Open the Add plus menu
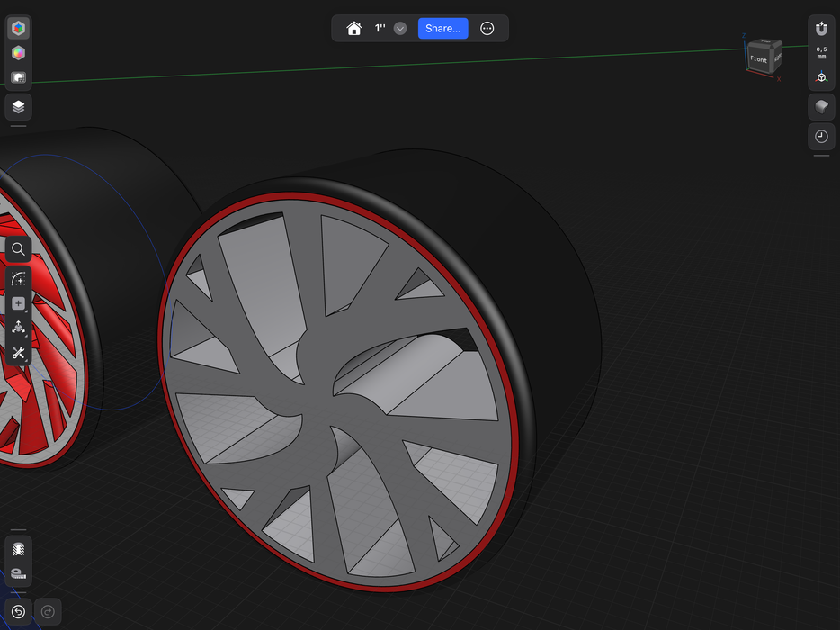Viewport: 840px width, 630px height. [18, 303]
